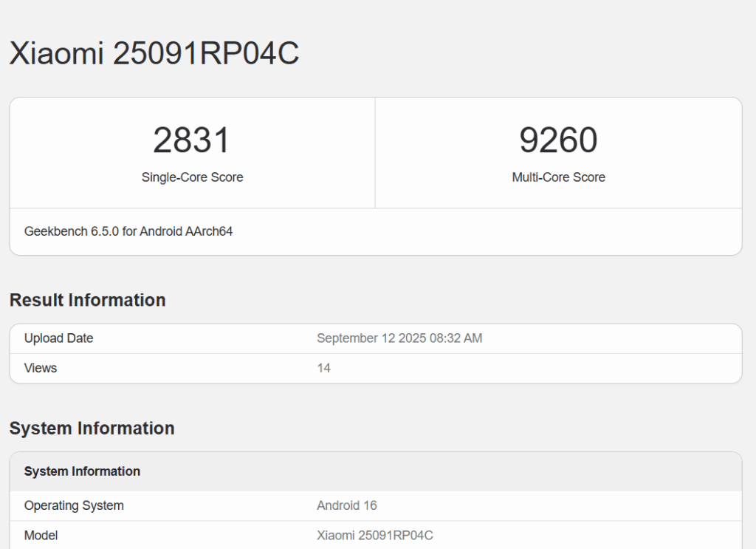Screen dimensions: 756x549
Task: Select the Multi-Core Score value 9260
Action: (558, 140)
